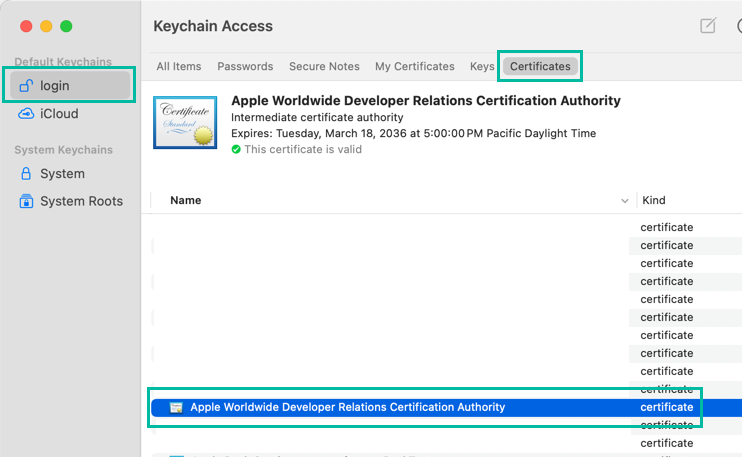Click the green valid checkmark icon
This screenshot has height=457, width=742.
point(236,149)
